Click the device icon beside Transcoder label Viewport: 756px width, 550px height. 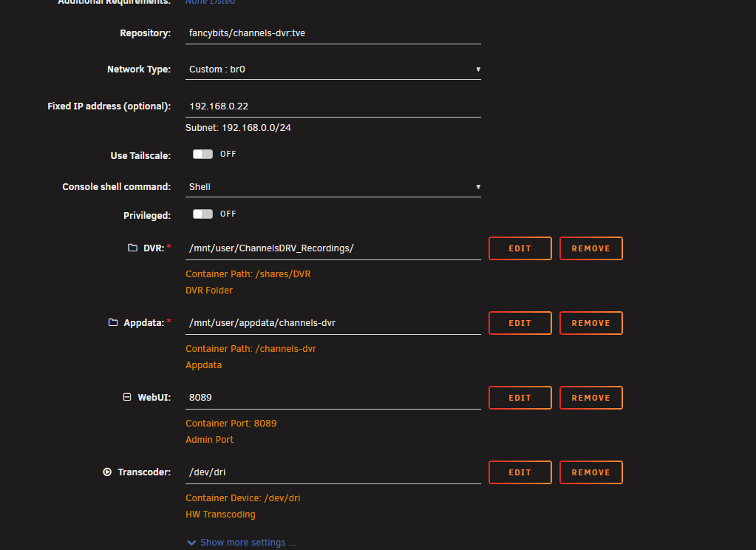click(x=107, y=472)
